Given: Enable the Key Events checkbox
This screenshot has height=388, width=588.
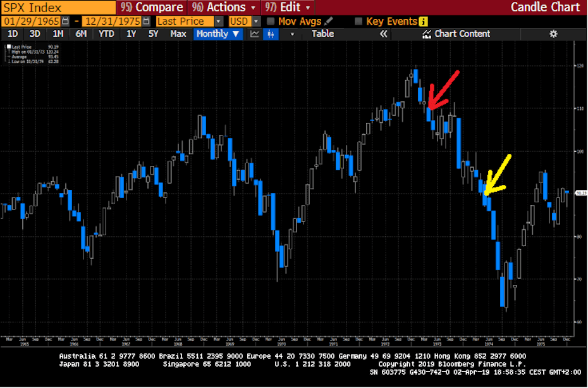Looking at the screenshot, I should tap(358, 22).
